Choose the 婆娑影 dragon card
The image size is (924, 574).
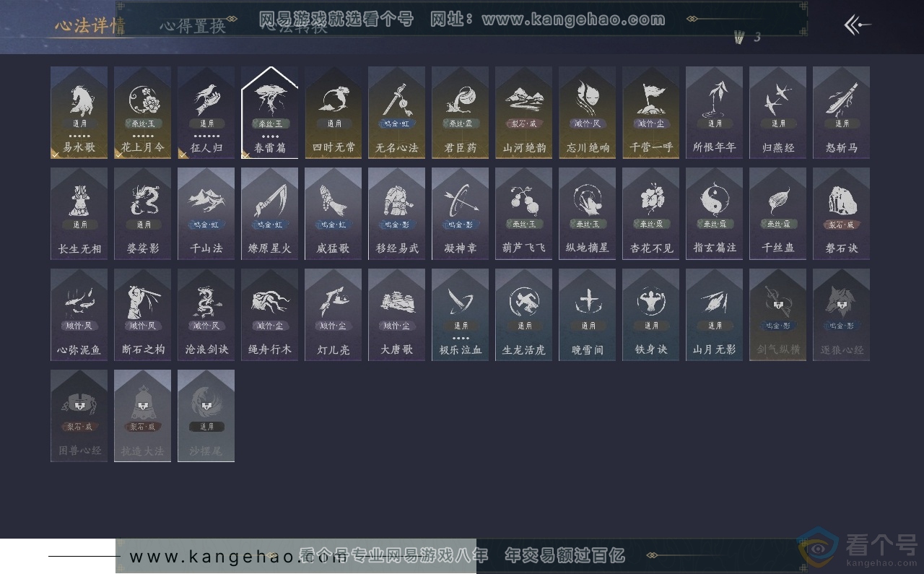point(143,214)
